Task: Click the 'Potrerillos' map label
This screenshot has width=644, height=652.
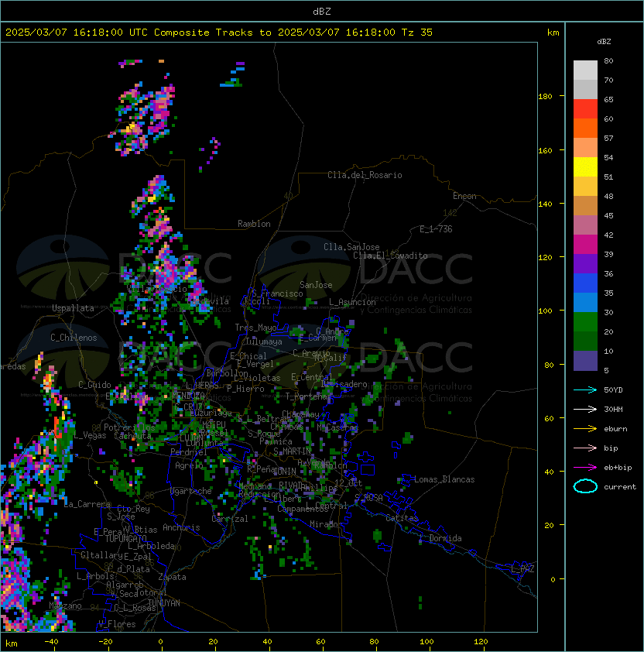Action: tap(129, 427)
